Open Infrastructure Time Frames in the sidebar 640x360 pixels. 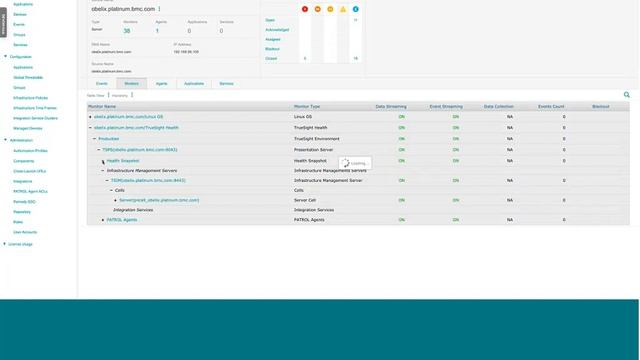(35, 108)
